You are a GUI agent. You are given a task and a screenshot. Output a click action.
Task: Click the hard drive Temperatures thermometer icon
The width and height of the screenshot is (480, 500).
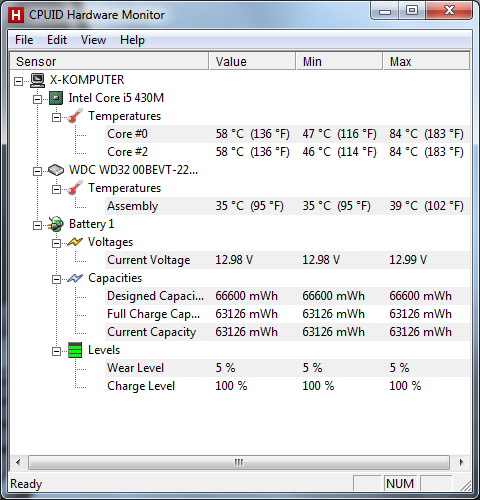tap(75, 188)
